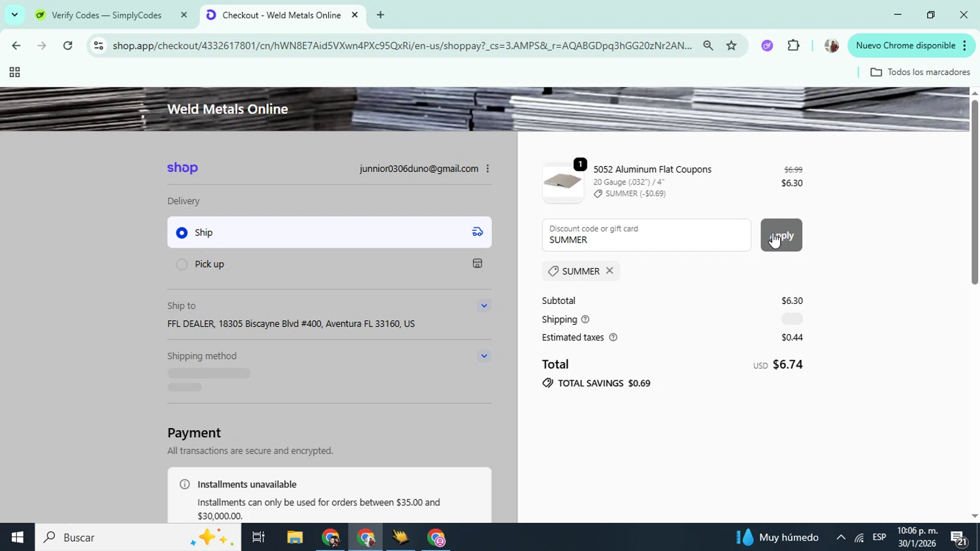980x551 pixels.
Task: Go back to the previous page
Action: pyautogui.click(x=16, y=46)
